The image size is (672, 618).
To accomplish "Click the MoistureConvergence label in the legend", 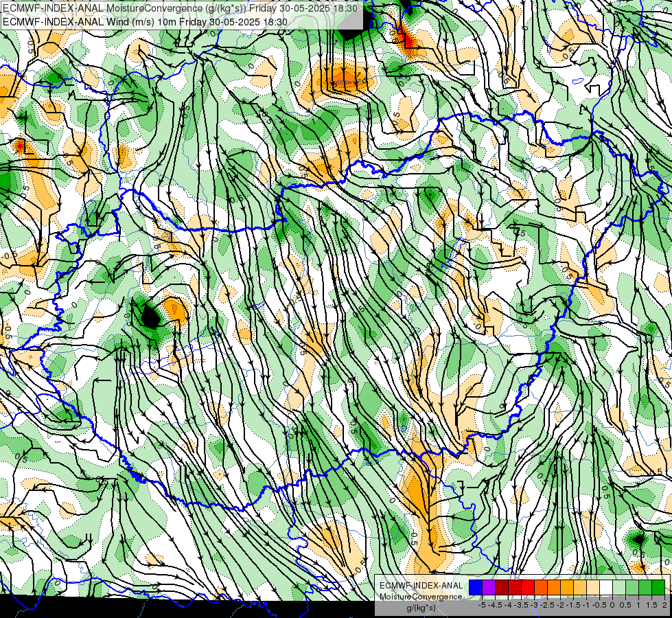I will 421,597.
